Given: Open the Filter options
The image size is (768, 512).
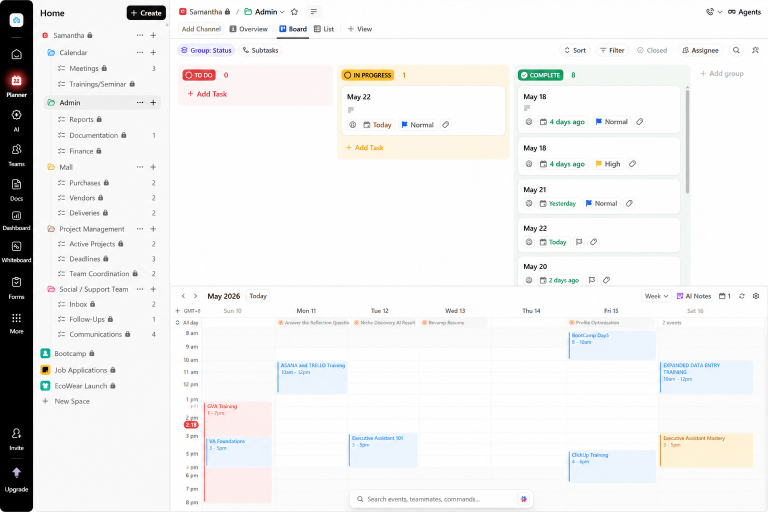Looking at the screenshot, I should click(612, 50).
